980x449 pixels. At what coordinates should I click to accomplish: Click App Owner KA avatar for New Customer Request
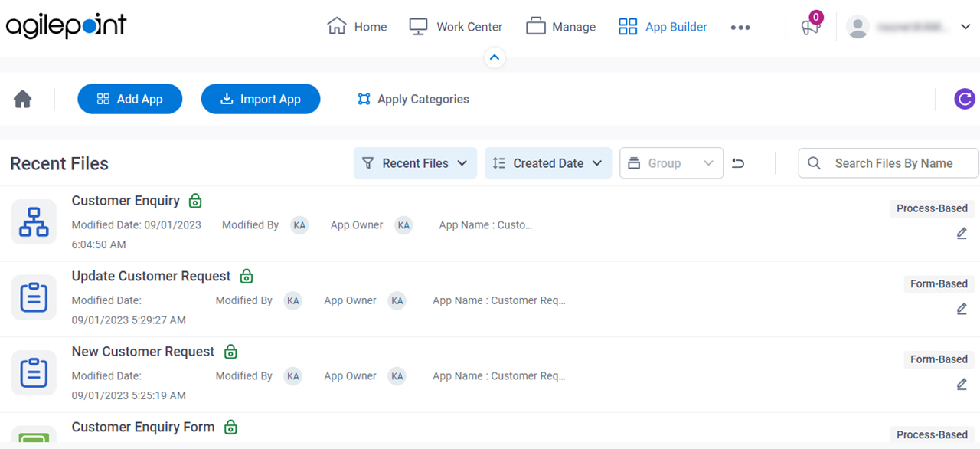397,376
